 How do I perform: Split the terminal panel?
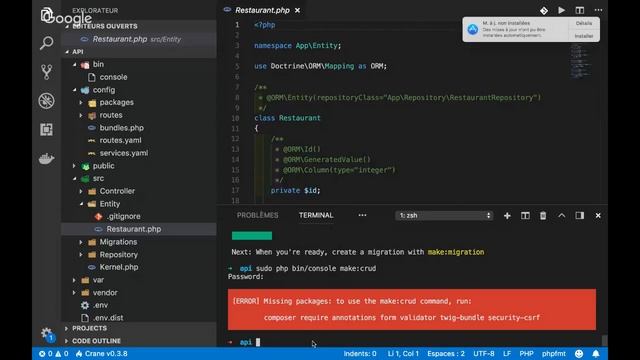525,216
